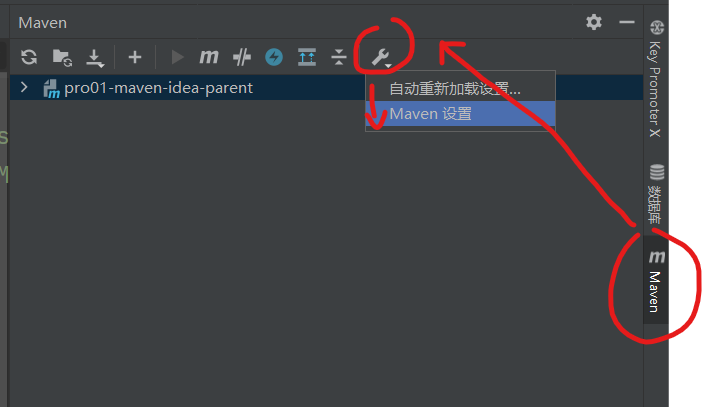Collapse all Maven tree nodes
Image resolution: width=702 pixels, height=407 pixels.
click(339, 57)
